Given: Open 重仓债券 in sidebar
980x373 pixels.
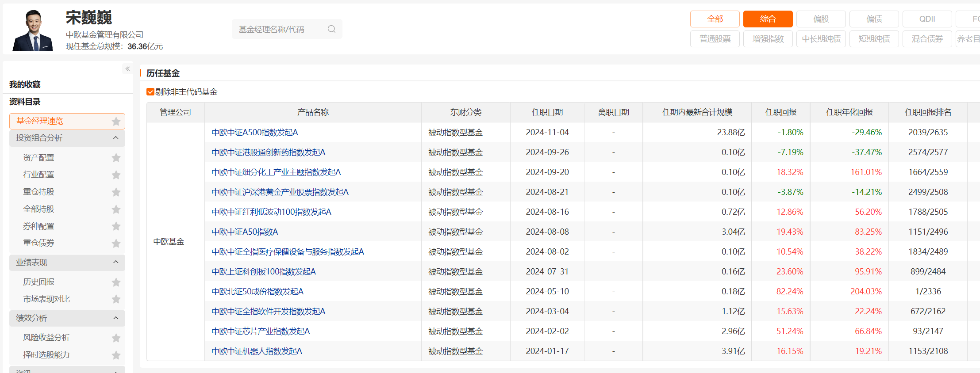Looking at the screenshot, I should point(38,243).
